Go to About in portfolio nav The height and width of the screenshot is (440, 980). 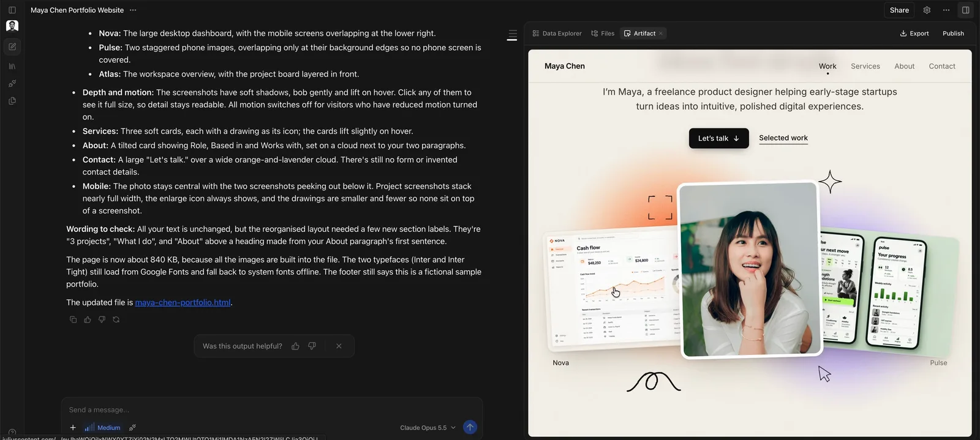[904, 66]
